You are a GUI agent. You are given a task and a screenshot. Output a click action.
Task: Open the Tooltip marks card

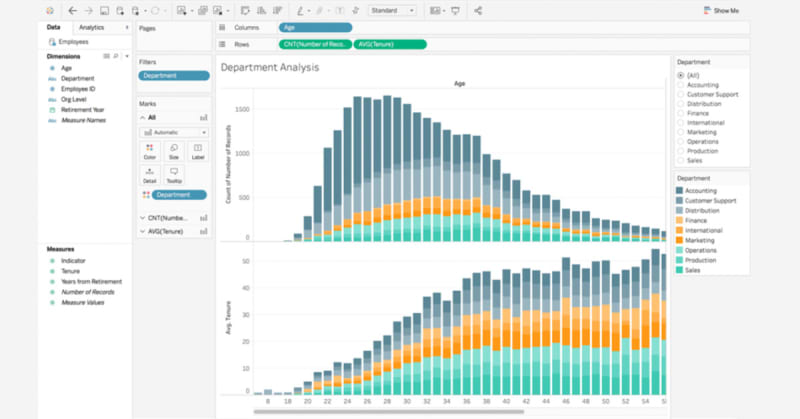174,174
